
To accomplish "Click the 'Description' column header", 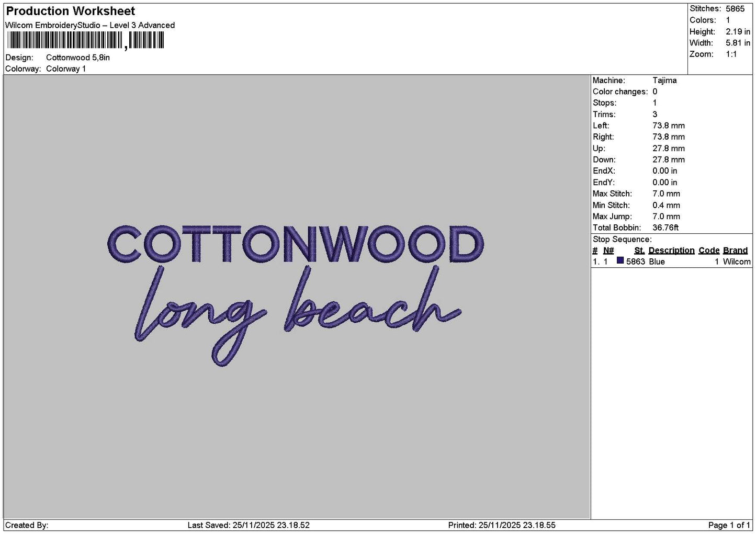I will click(x=671, y=251).
